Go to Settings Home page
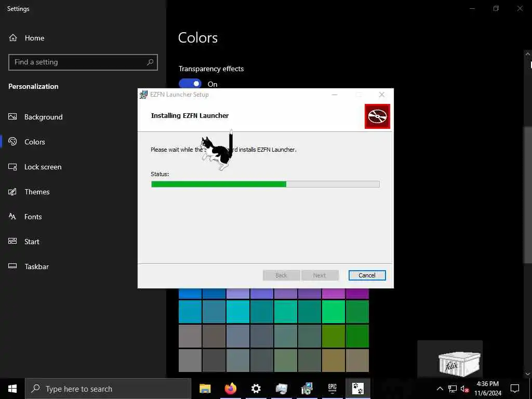The width and height of the screenshot is (532, 399). (26, 38)
